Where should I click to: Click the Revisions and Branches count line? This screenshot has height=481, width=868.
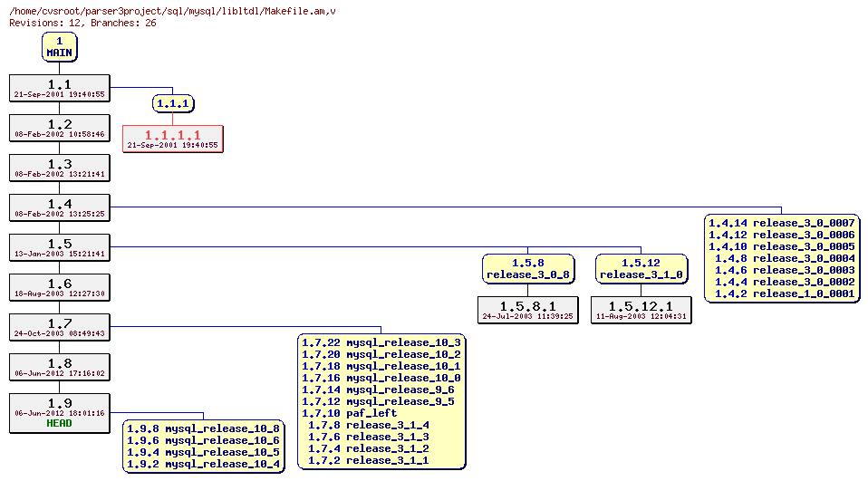[82, 23]
